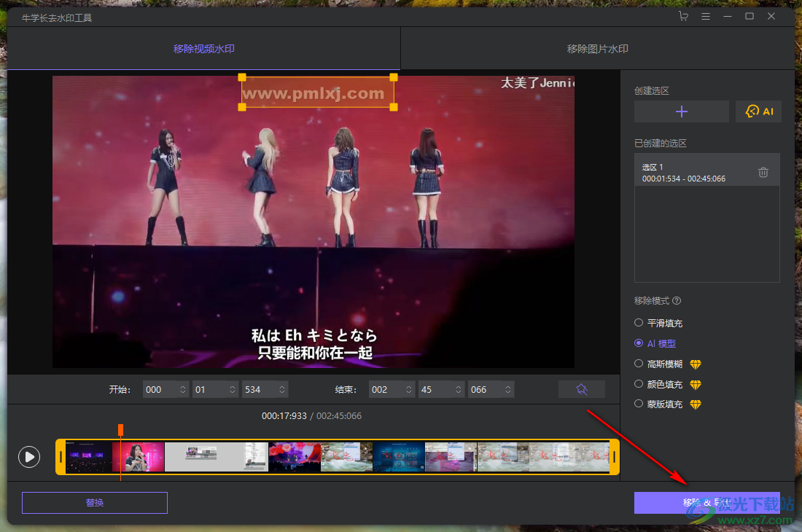Screen dimensions: 802x532
Task: Click bottom-right handle of watermark selection box
Action: 394,107
